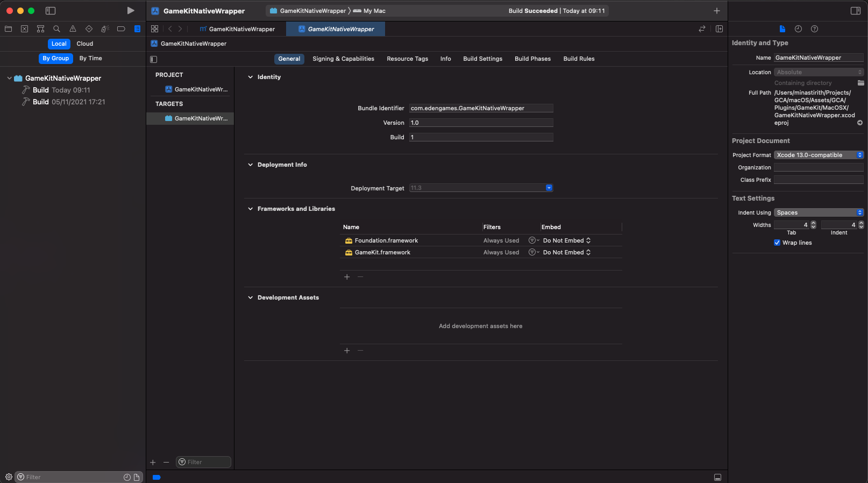Change Foundation.framework embed option
This screenshot has width=868, height=483.
[567, 241]
